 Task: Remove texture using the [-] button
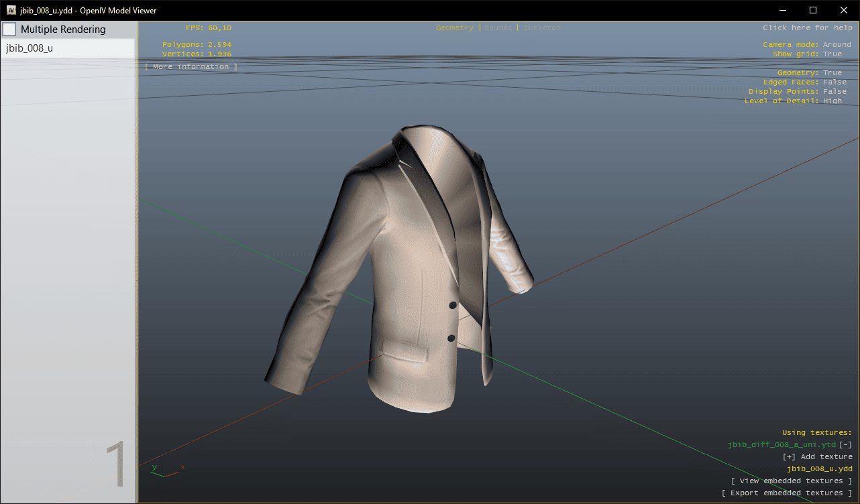pos(846,445)
